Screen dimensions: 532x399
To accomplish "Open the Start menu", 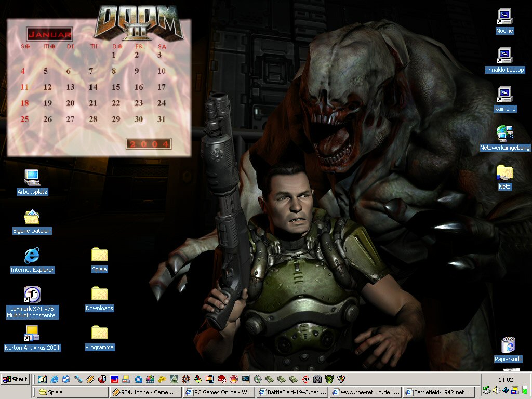I will coord(15,379).
